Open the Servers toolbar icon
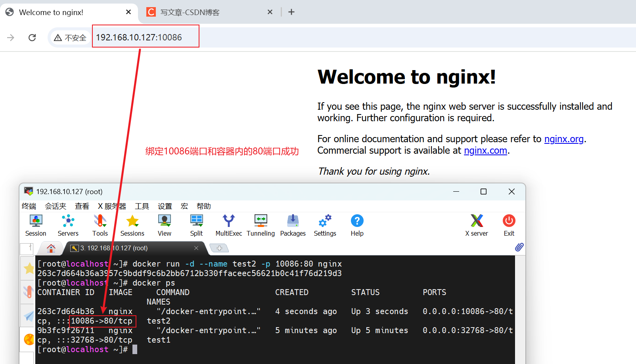This screenshot has width=636, height=364. [x=68, y=225]
